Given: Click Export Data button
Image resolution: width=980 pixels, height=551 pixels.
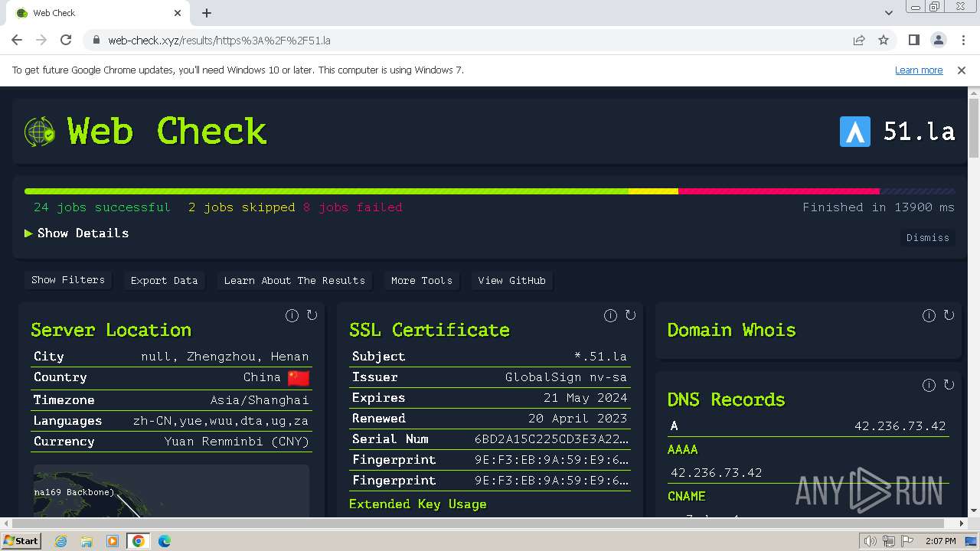Looking at the screenshot, I should click(164, 280).
